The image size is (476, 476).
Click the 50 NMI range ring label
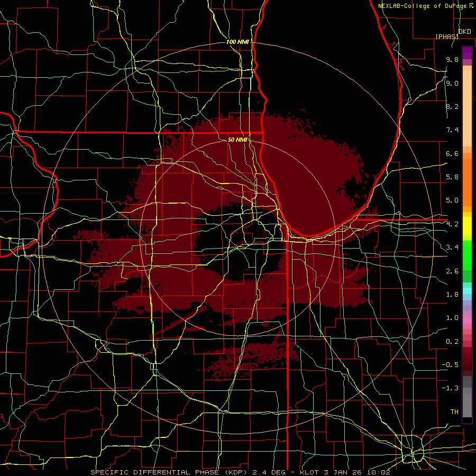click(237, 140)
